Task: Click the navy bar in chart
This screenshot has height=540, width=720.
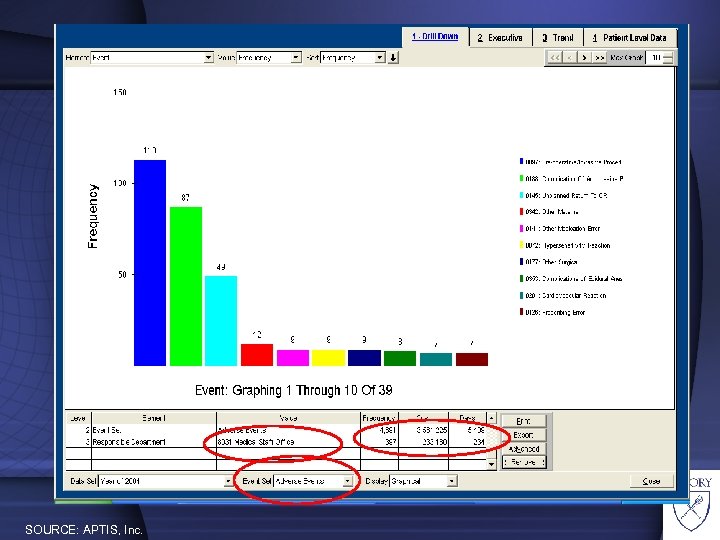Action: pos(364,358)
